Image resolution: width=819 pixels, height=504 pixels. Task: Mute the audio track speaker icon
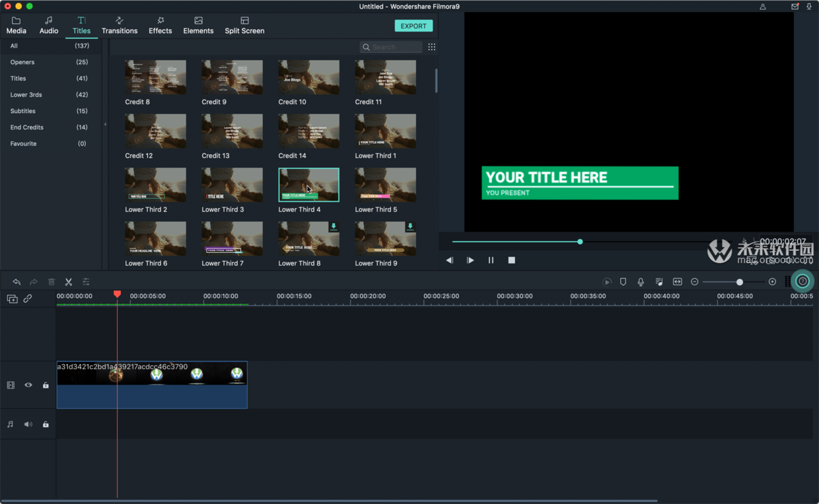click(28, 425)
